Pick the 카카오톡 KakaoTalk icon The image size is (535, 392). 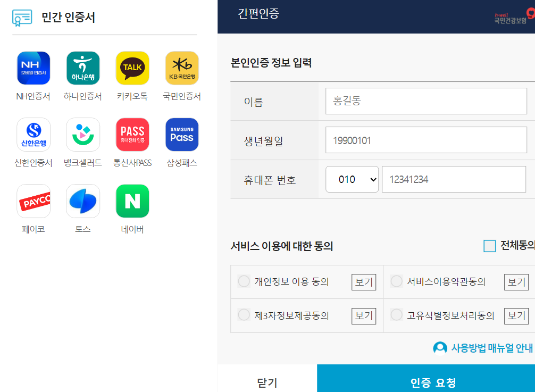click(132, 68)
